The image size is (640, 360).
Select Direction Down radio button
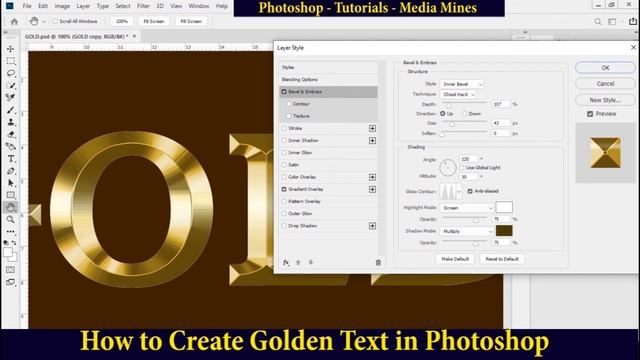point(464,114)
